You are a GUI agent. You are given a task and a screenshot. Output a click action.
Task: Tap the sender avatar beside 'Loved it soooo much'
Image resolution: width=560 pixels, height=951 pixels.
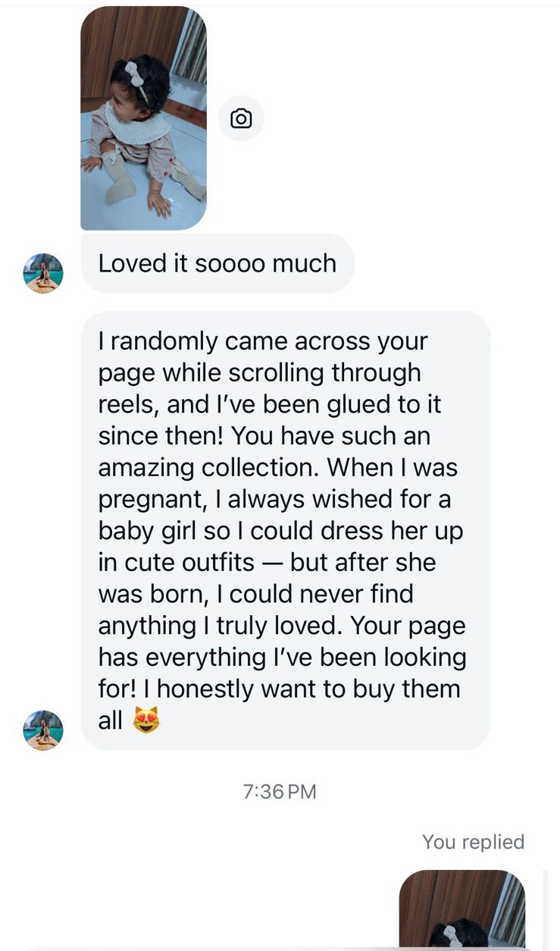pos(43,273)
